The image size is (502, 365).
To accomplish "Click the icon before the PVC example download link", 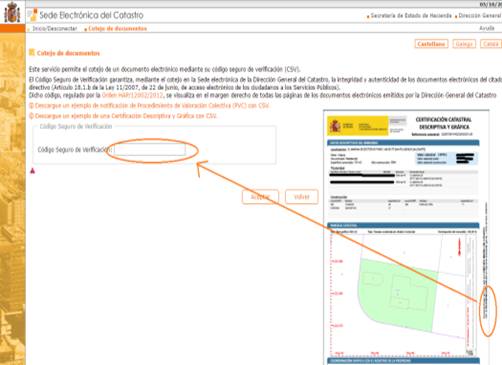I will click(x=32, y=106).
